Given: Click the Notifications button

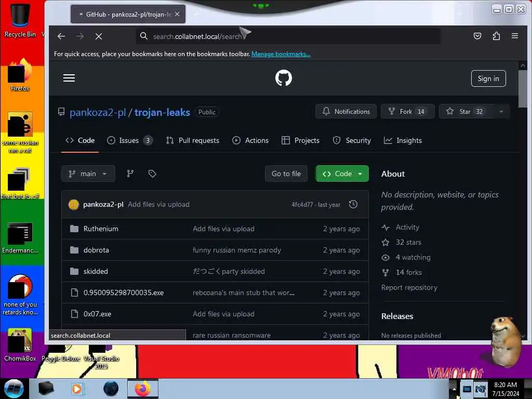Looking at the screenshot, I should point(345,111).
